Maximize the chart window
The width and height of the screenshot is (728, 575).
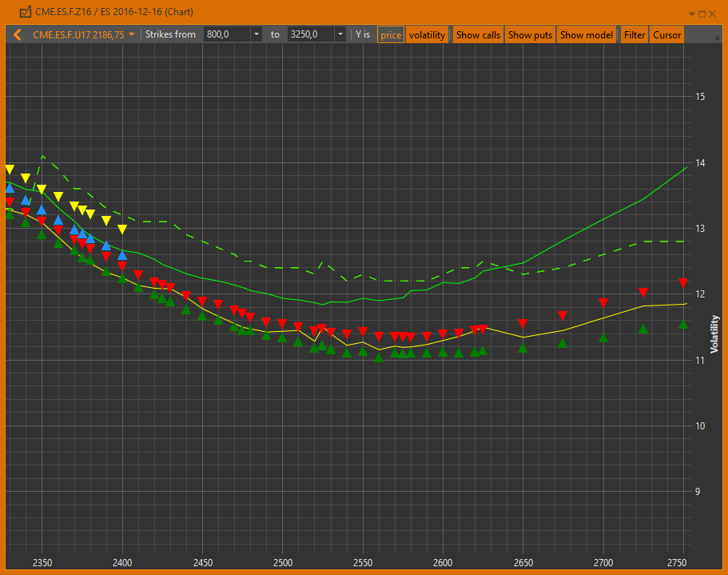(x=702, y=14)
